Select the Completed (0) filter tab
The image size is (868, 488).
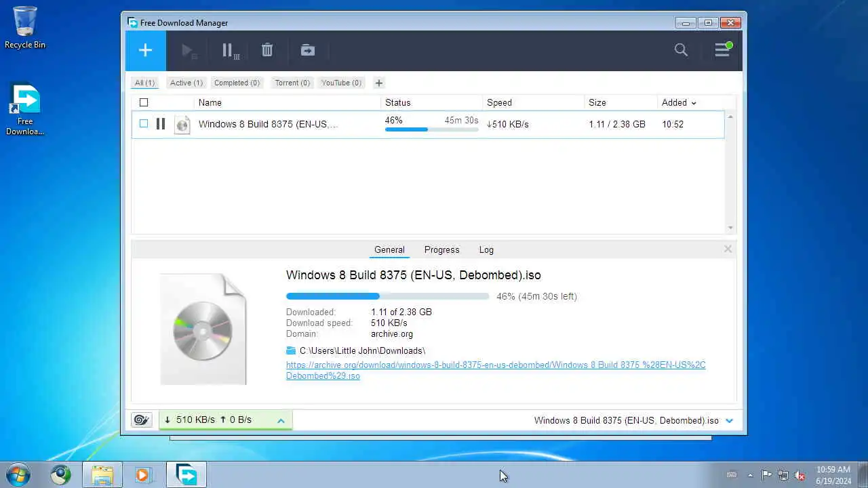click(237, 83)
